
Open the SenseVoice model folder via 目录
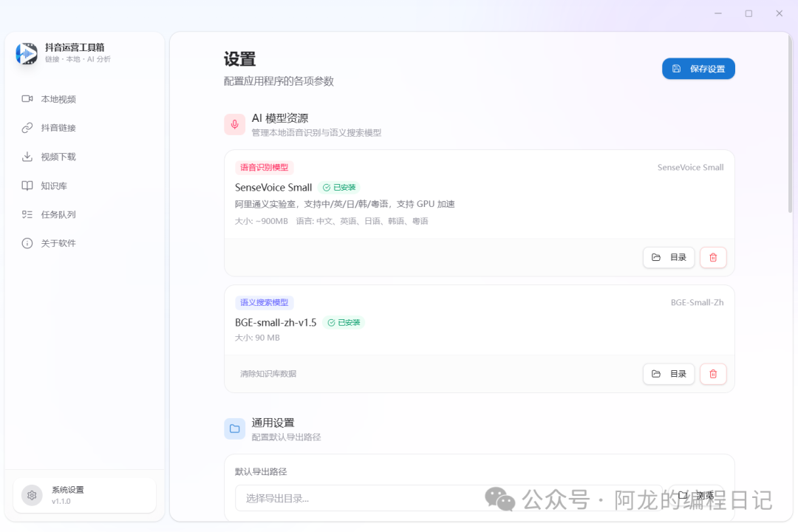pos(668,257)
